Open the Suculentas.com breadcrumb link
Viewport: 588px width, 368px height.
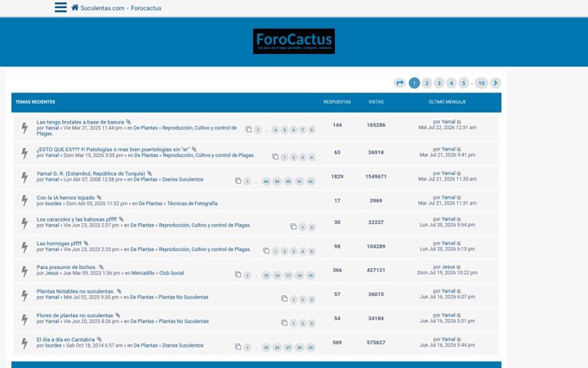click(x=102, y=8)
